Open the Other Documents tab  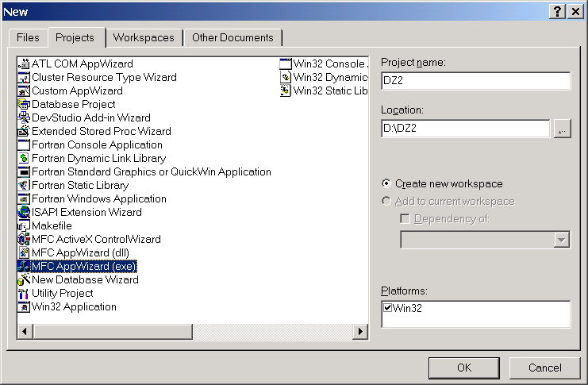[x=233, y=37]
